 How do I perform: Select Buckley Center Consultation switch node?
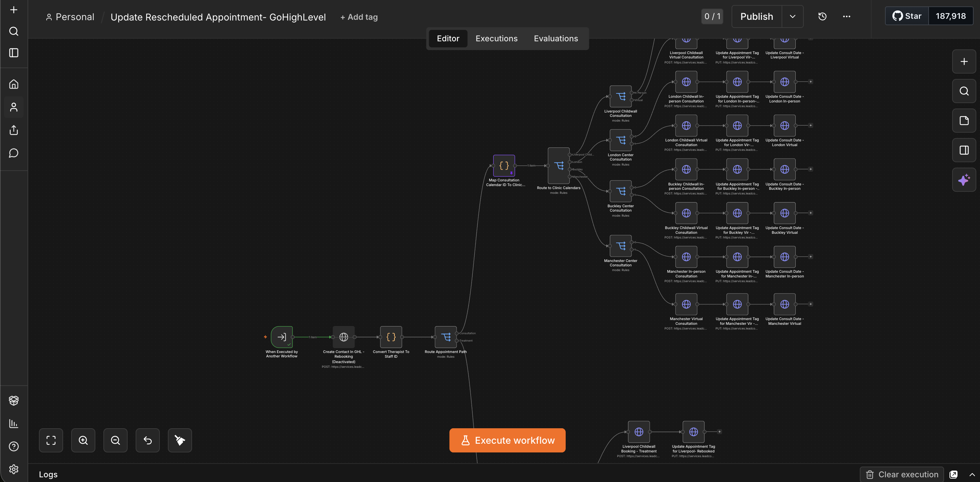point(620,191)
